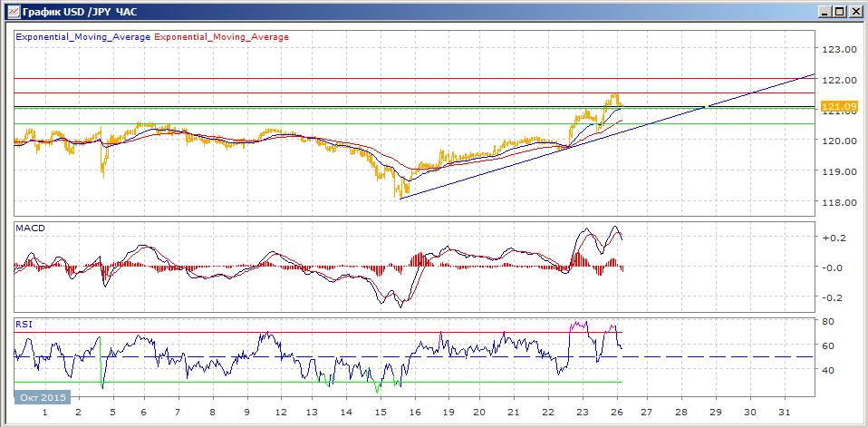Click the RSI scale value 80

pyautogui.click(x=829, y=321)
